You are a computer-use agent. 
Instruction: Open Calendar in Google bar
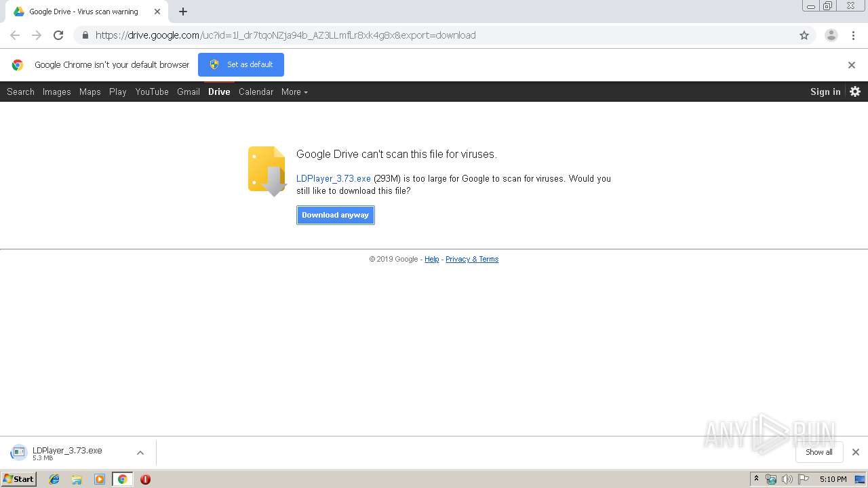pos(256,91)
